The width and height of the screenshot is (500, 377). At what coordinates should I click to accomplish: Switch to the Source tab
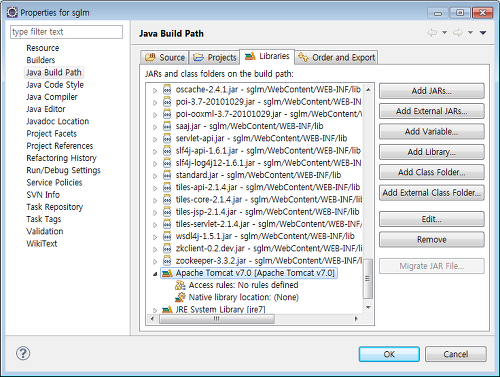coord(165,57)
